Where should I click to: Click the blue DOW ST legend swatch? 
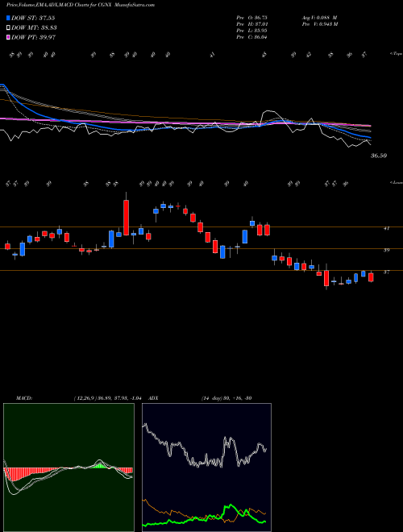[8, 18]
